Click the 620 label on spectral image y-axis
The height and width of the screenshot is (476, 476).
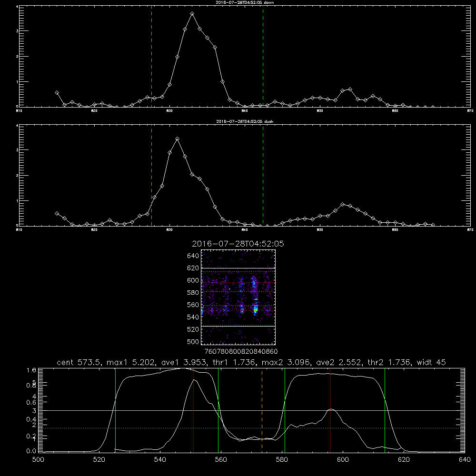coord(193,268)
